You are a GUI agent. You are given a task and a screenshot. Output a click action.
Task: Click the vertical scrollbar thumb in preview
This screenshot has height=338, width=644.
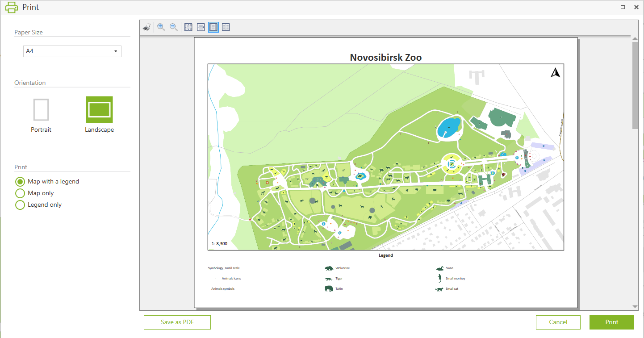pos(635,86)
